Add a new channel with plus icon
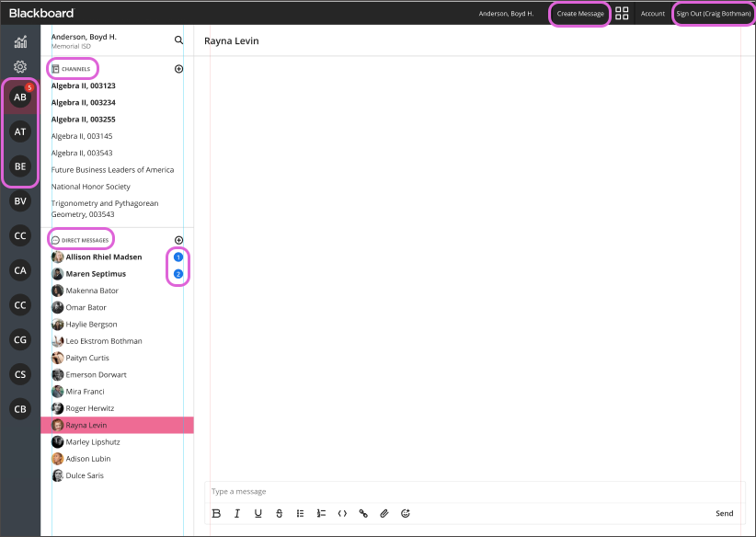Screen dimensions: 756x537 click(x=178, y=69)
